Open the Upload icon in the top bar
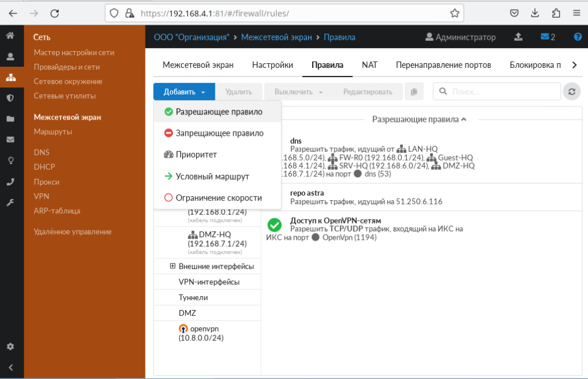Screen dimensions: 588x379 point(518,37)
